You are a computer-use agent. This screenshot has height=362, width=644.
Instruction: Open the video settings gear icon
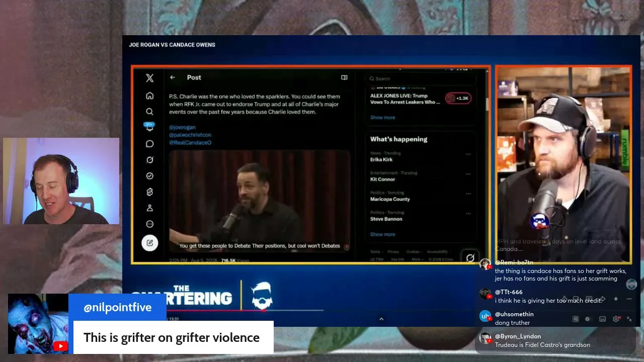pyautogui.click(x=616, y=319)
